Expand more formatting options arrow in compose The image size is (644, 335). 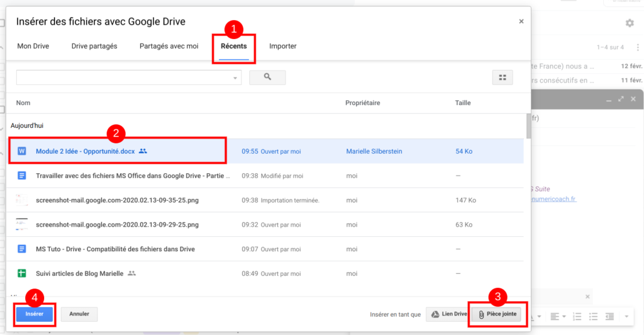coord(626,317)
